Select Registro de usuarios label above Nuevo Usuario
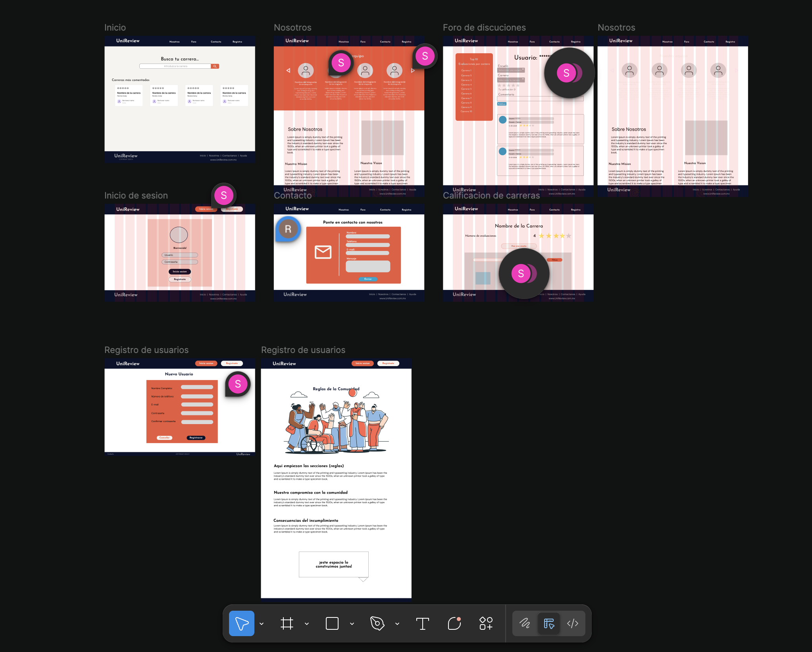 click(146, 350)
